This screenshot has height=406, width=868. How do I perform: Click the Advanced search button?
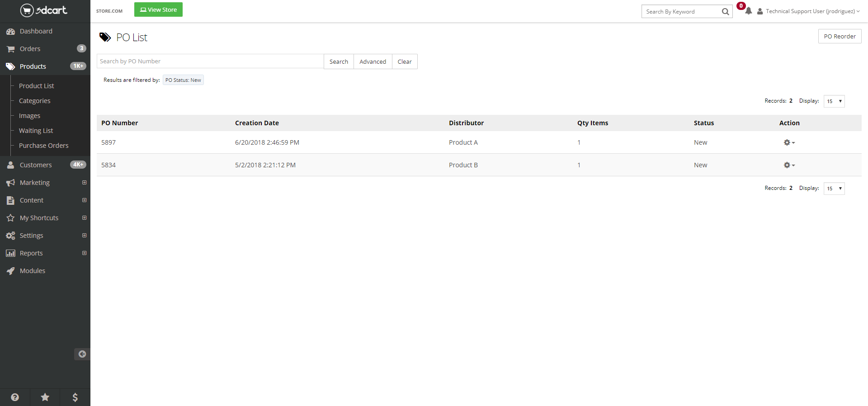tap(373, 61)
